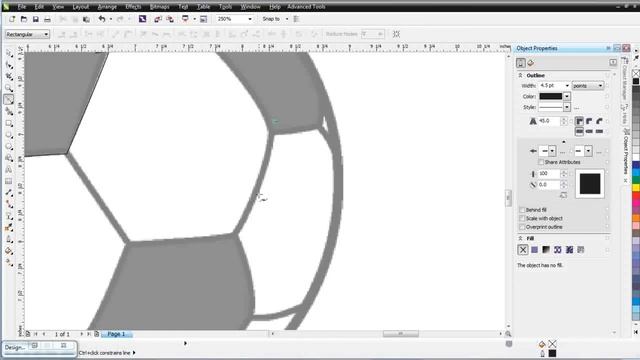Image resolution: width=640 pixels, height=360 pixels.
Task: Choose Texture fill type icon
Action: (569, 250)
